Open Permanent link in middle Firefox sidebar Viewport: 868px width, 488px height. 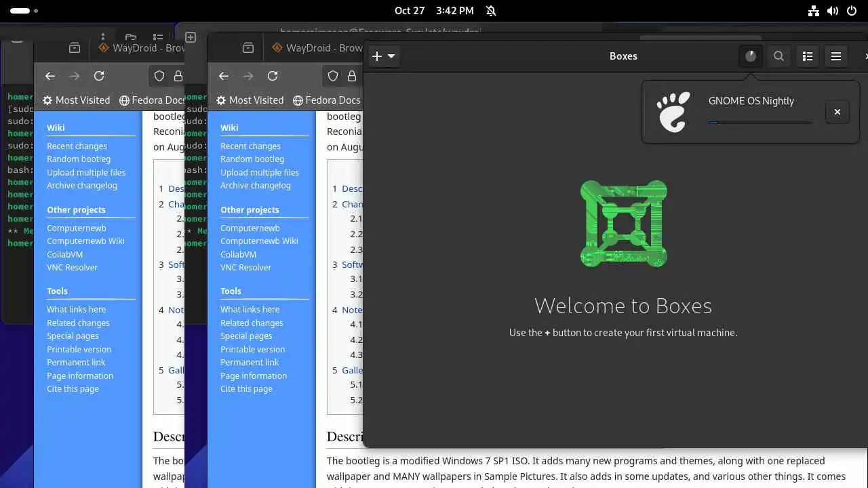click(250, 363)
